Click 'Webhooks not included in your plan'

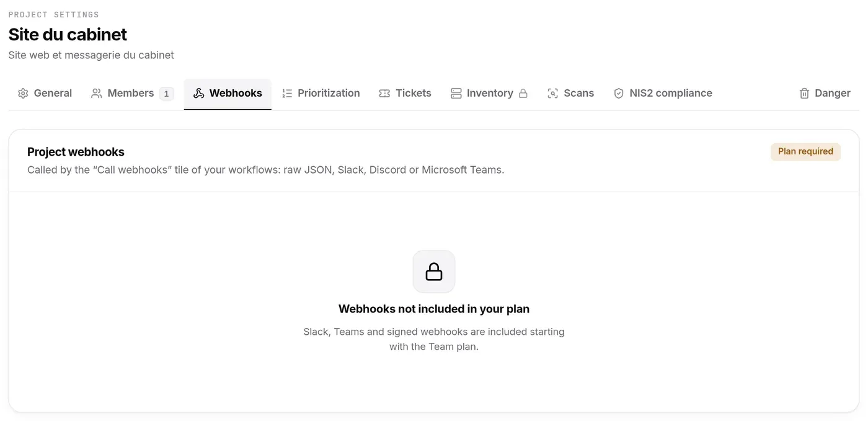pos(434,309)
